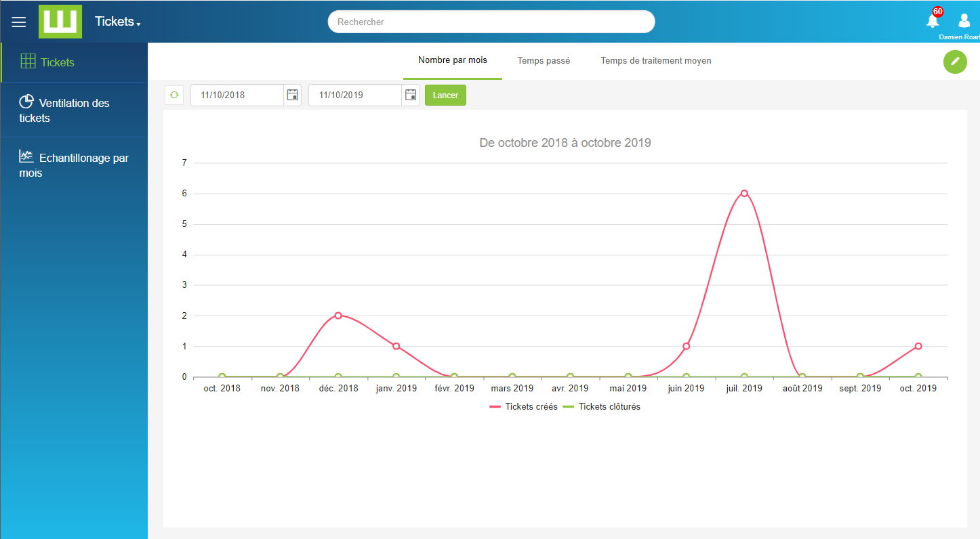The width and height of the screenshot is (980, 539).
Task: Click the green W application logo
Action: [60, 22]
